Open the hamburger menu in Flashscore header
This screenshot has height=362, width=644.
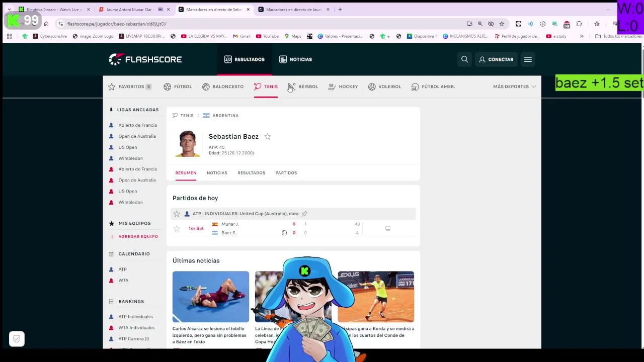click(x=528, y=59)
